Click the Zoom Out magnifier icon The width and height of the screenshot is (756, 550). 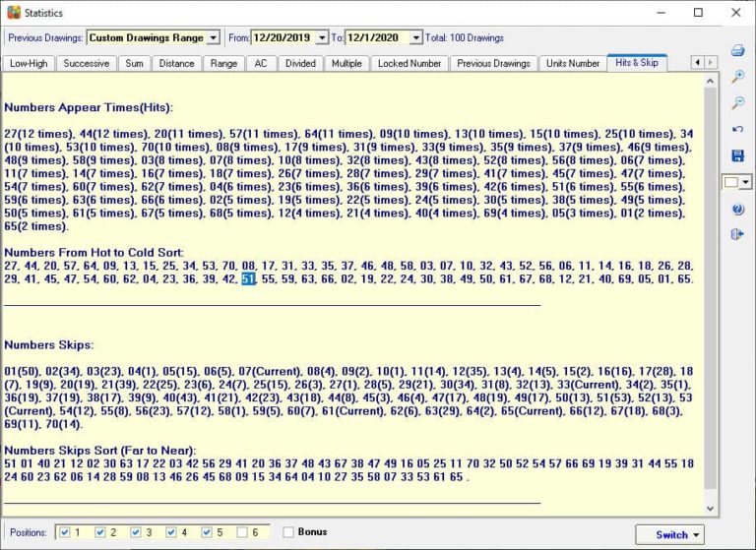pos(737,103)
